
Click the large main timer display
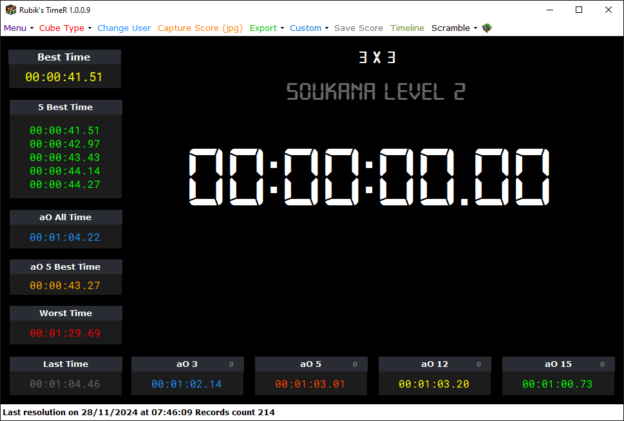(369, 178)
